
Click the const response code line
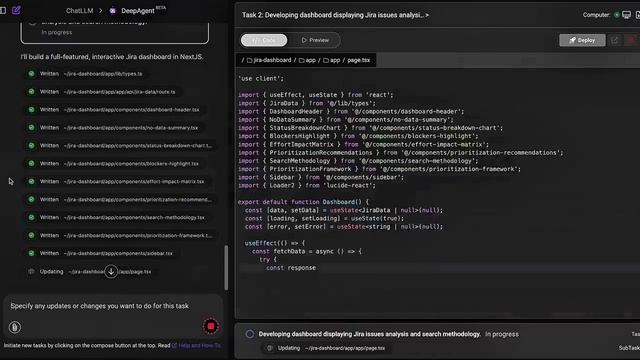pos(291,268)
